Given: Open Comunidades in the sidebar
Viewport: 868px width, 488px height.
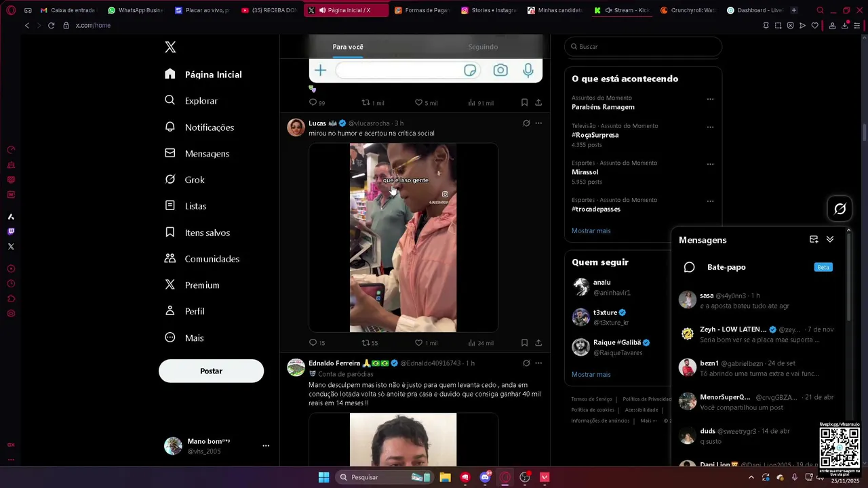Looking at the screenshot, I should [202, 259].
